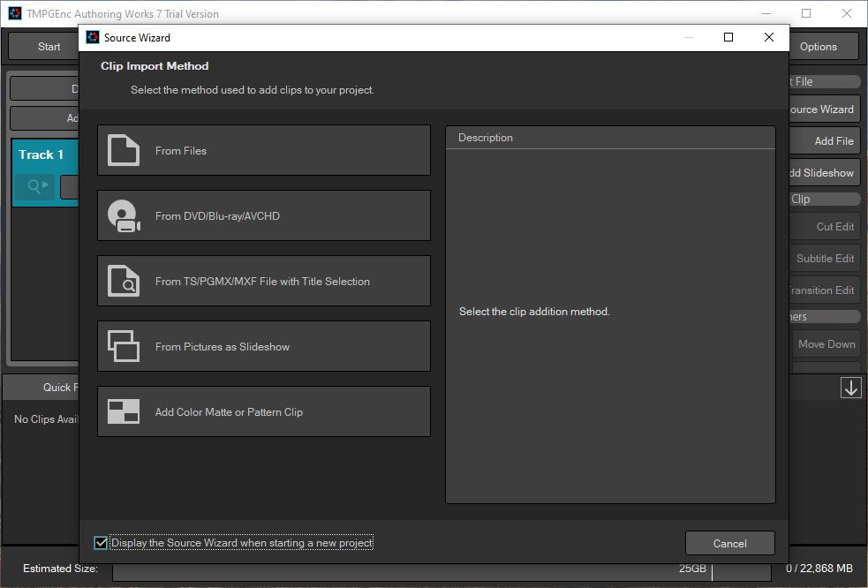
Task: Select From TS/PGMX/MXF File with Title Selection
Action: pyautogui.click(x=263, y=281)
